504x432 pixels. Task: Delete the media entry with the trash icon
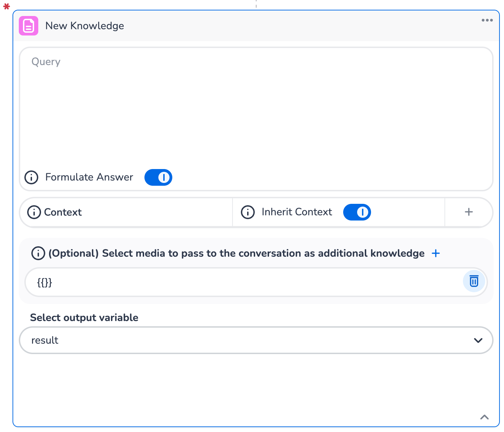coord(474,281)
